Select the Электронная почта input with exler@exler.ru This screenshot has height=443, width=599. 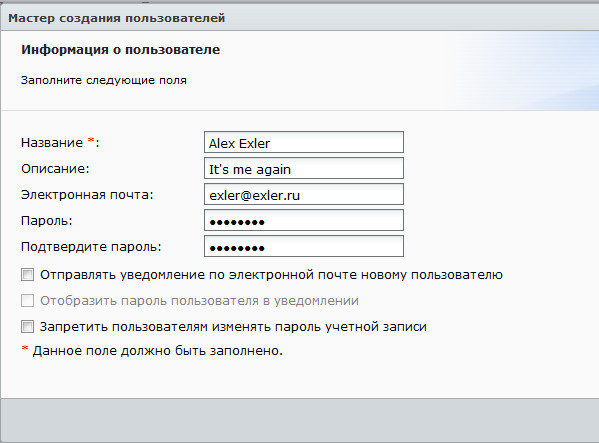[x=304, y=194]
